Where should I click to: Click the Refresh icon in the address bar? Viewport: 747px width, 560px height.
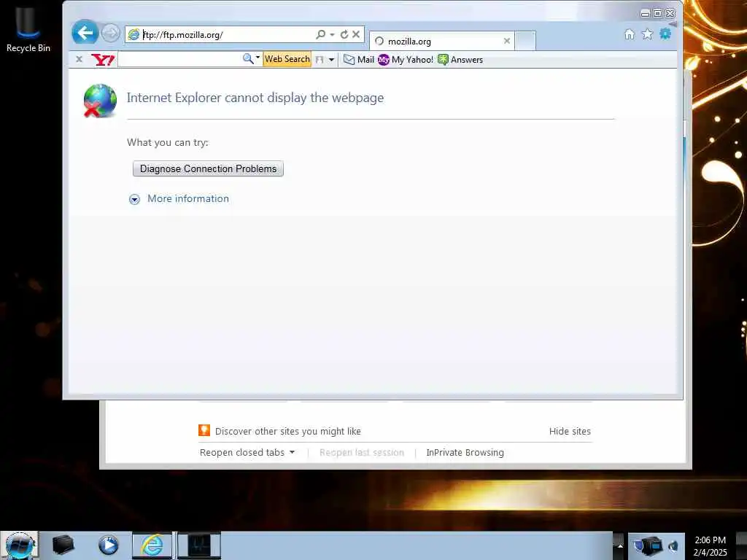tap(344, 34)
